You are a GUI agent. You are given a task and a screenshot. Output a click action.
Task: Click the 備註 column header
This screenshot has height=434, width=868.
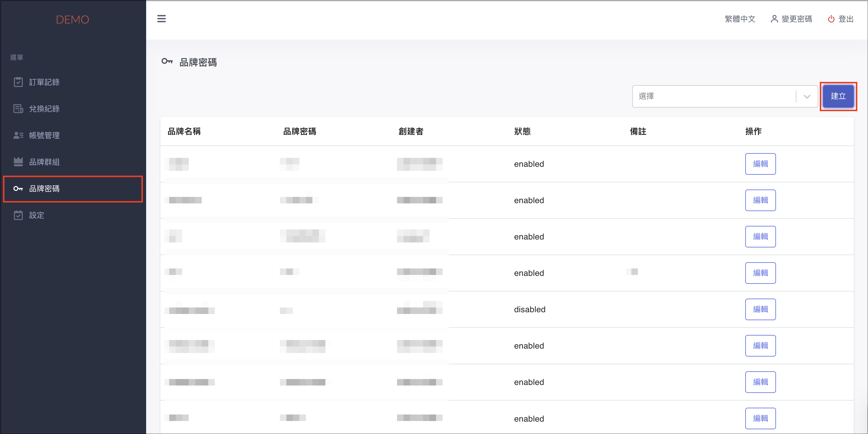pos(638,131)
